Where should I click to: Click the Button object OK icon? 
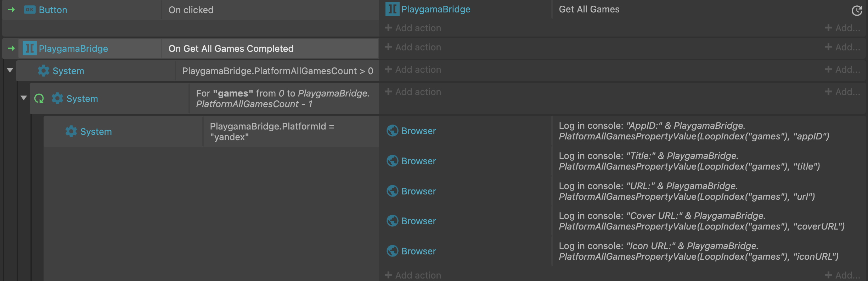click(30, 10)
